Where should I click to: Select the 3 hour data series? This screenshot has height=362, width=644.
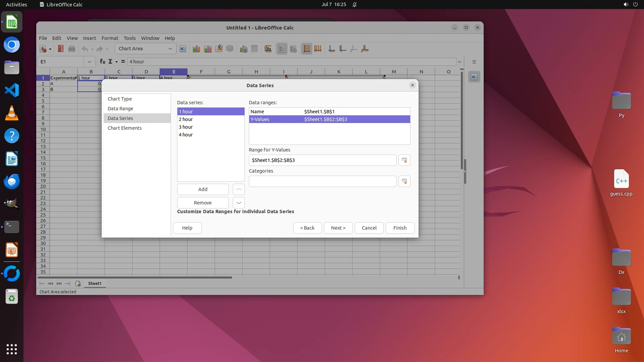[x=186, y=127]
